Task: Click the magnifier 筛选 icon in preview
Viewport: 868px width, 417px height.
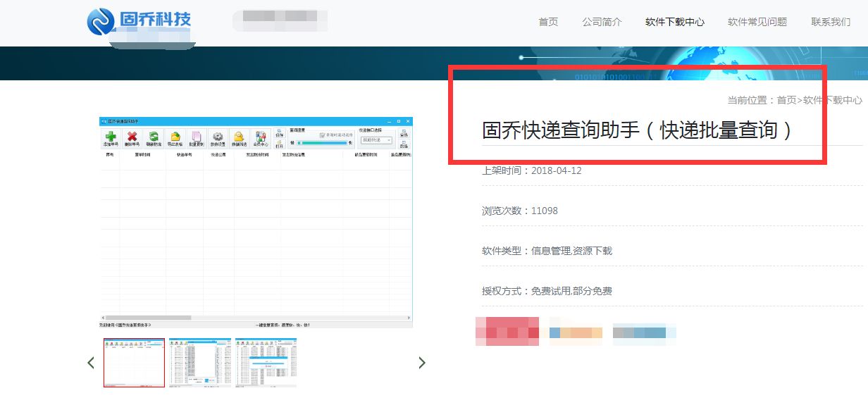Action: coord(240,137)
